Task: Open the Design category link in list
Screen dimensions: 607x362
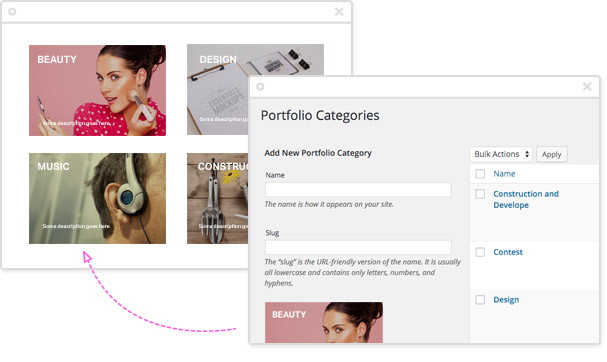Action: pyautogui.click(x=506, y=300)
